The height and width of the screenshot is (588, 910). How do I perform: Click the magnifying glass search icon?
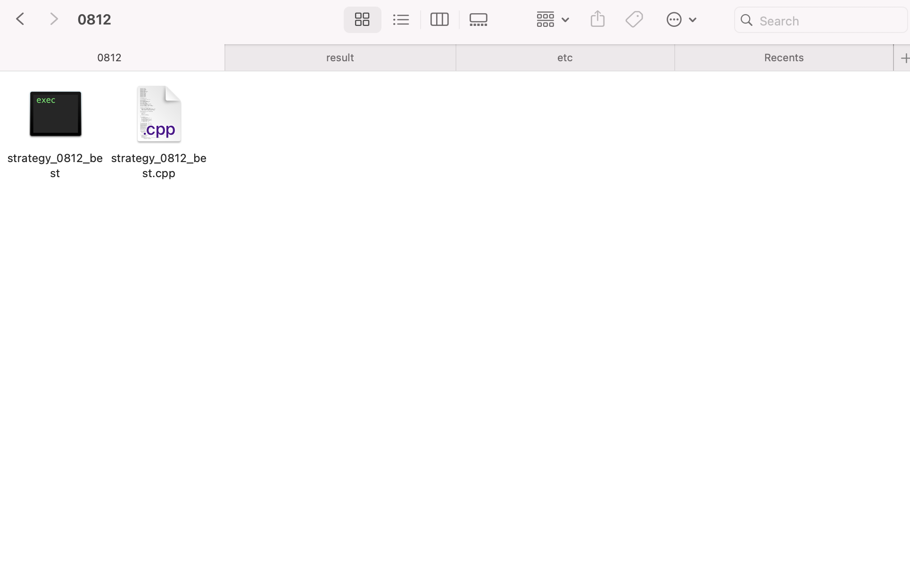tap(746, 20)
